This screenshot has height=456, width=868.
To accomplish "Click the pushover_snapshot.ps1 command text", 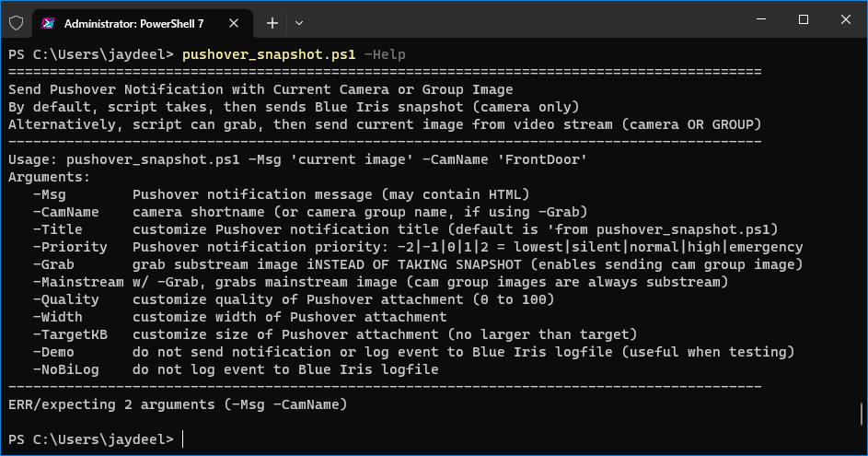I will point(269,54).
